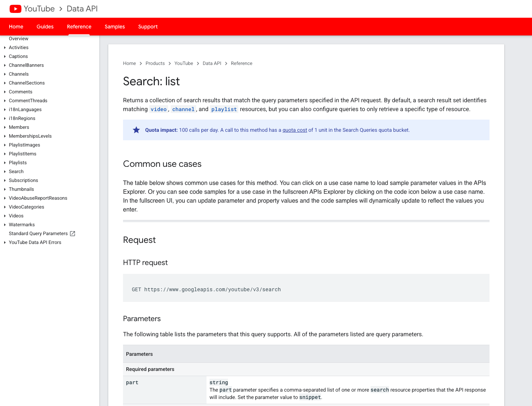Viewport: 532px width, 406px height.
Task: Click the GET request URL code block
Action: [x=306, y=288]
